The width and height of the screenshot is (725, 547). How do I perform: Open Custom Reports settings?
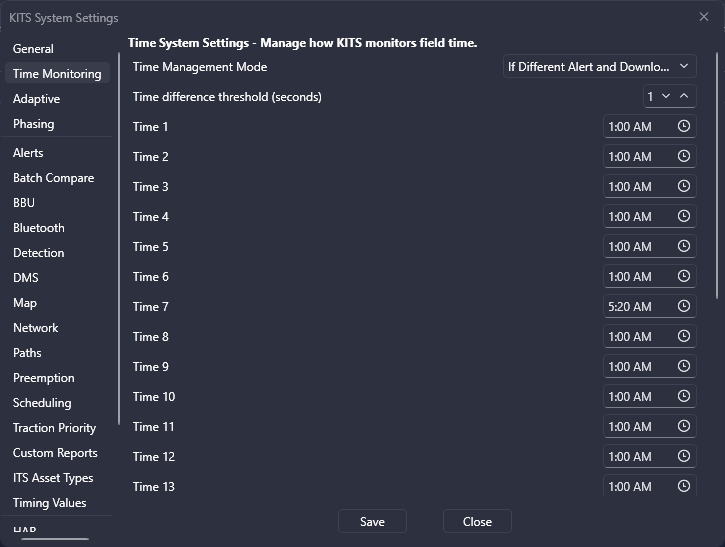tap(55, 452)
